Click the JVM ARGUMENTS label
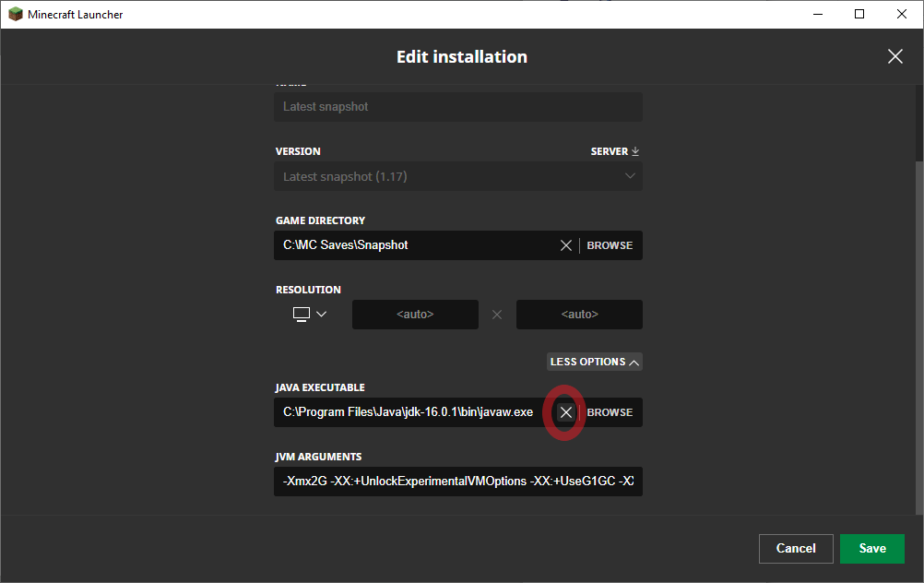Viewport: 924px width, 583px height. coord(318,457)
